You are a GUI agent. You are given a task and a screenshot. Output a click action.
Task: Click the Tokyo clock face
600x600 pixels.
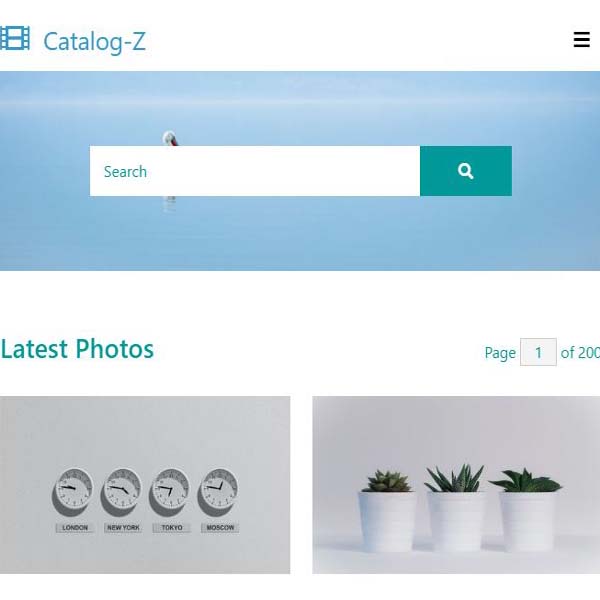pyautogui.click(x=171, y=488)
